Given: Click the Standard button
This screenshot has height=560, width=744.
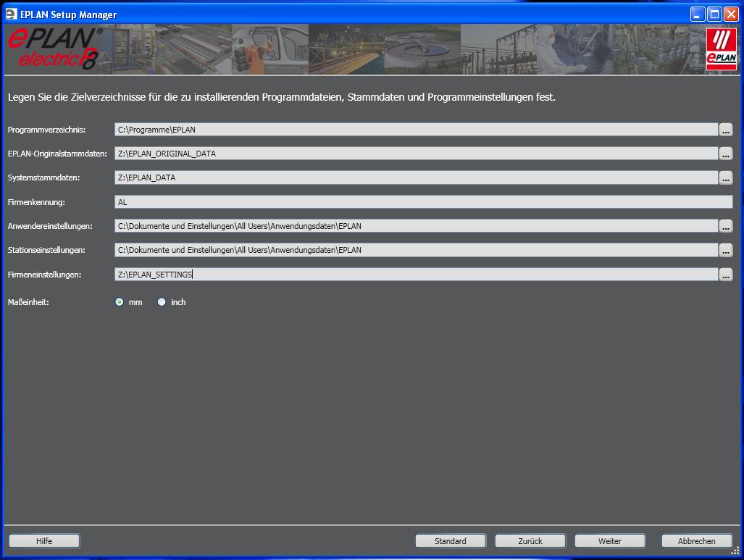Looking at the screenshot, I should pyautogui.click(x=451, y=541).
